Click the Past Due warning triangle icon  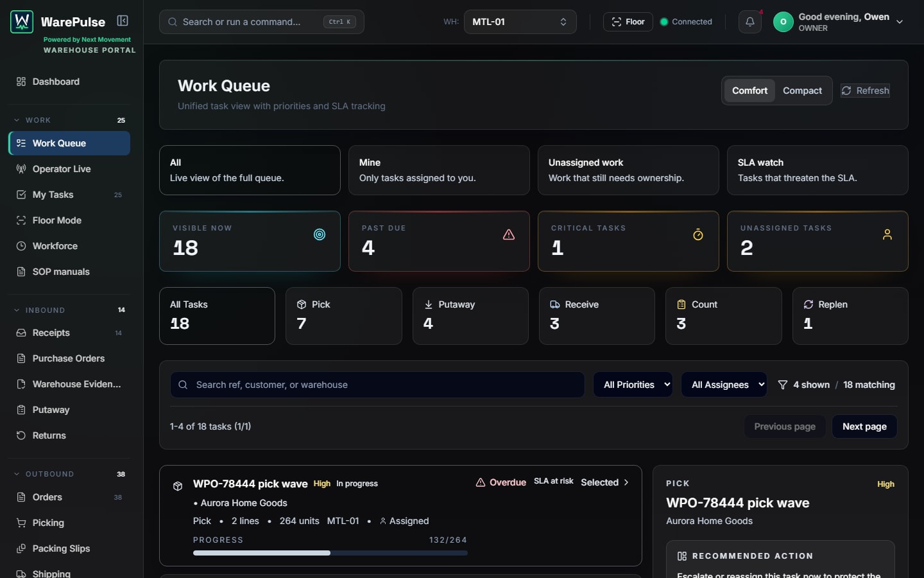(x=509, y=234)
